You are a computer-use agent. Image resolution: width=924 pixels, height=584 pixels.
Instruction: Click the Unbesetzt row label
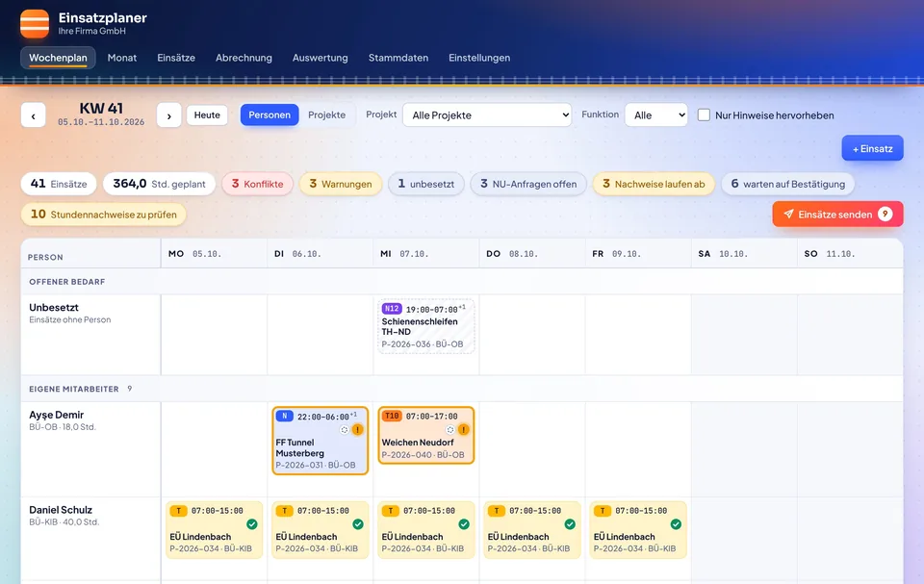tap(54, 307)
